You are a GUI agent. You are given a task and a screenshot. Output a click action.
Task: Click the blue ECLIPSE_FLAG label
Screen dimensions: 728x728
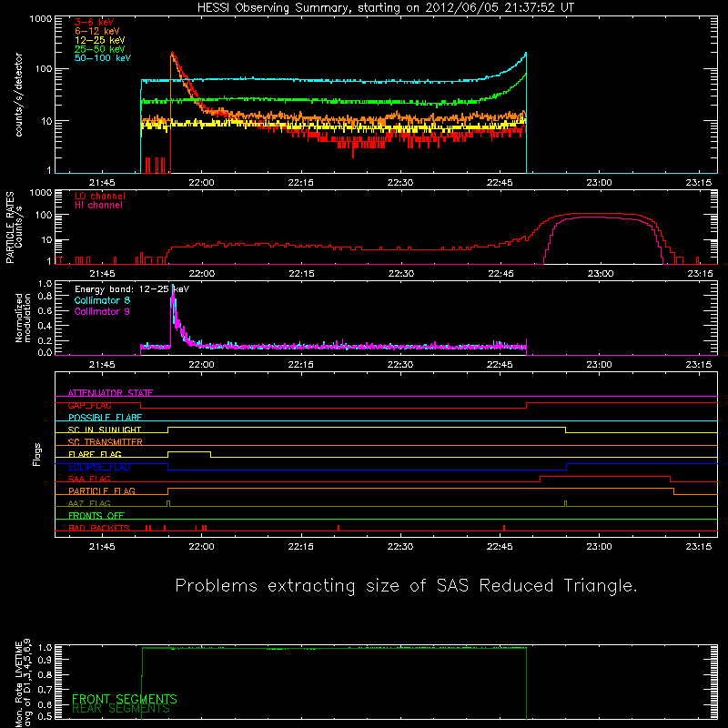point(99,467)
